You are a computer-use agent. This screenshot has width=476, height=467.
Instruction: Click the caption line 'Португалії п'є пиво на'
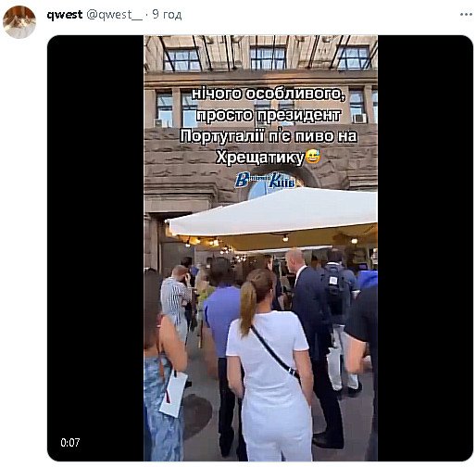click(x=269, y=136)
